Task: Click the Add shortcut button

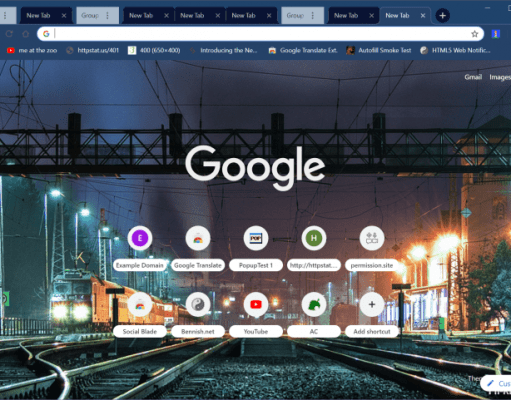Action: coord(372,313)
